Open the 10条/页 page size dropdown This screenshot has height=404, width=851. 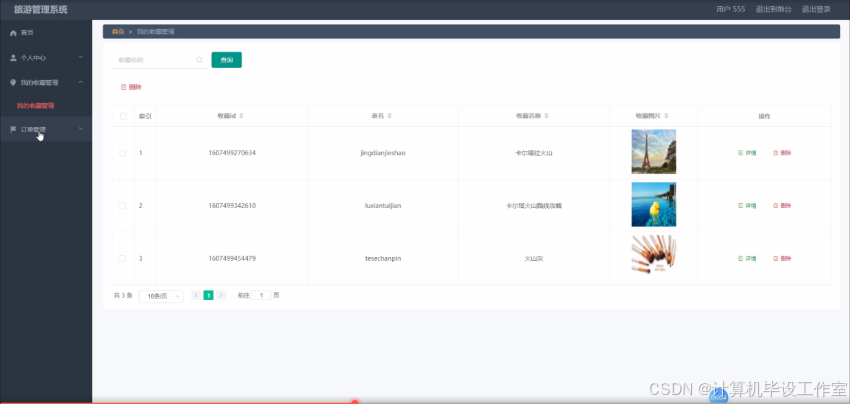pos(161,296)
